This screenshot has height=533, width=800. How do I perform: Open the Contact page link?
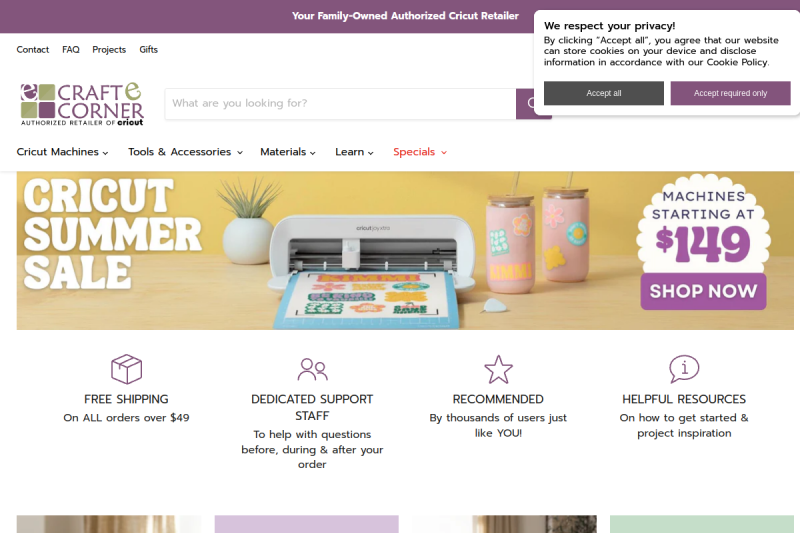33,49
